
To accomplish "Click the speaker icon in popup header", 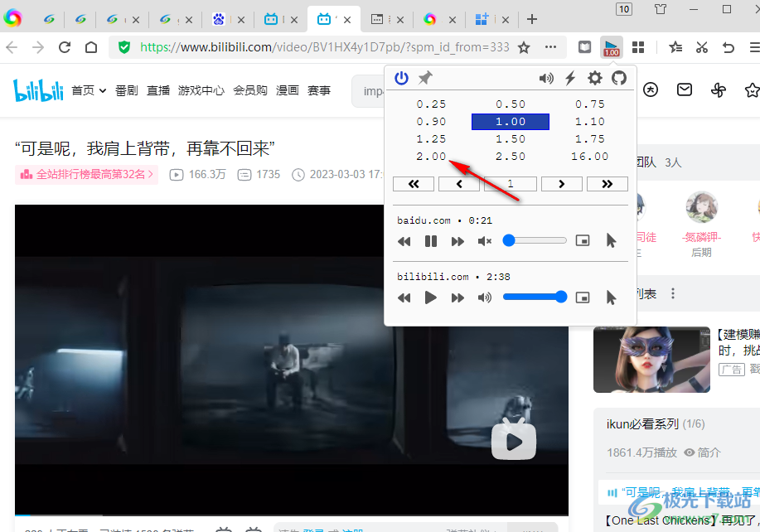I will (x=545, y=78).
